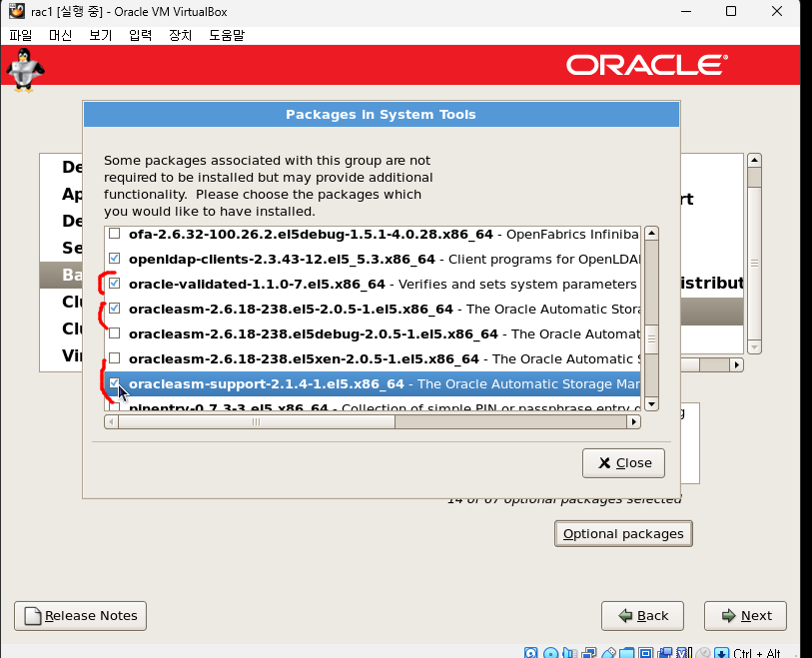Click right arrow of package list horizontal scrollbar

tap(634, 422)
